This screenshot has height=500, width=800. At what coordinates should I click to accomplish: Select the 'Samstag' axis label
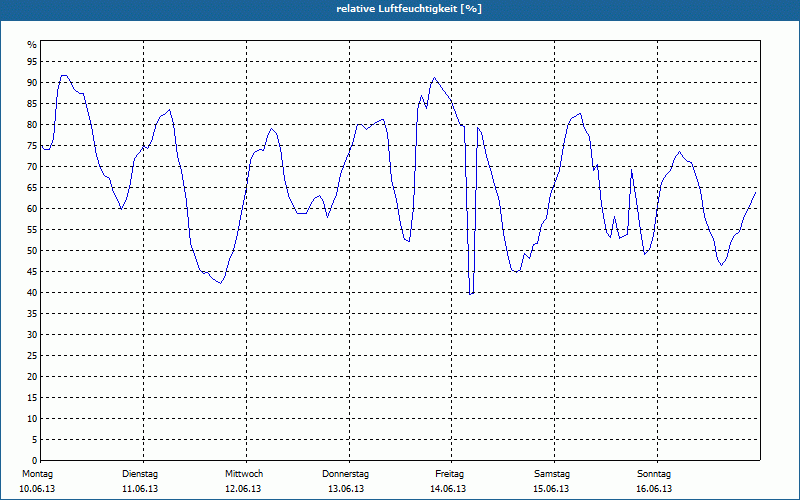[552, 474]
